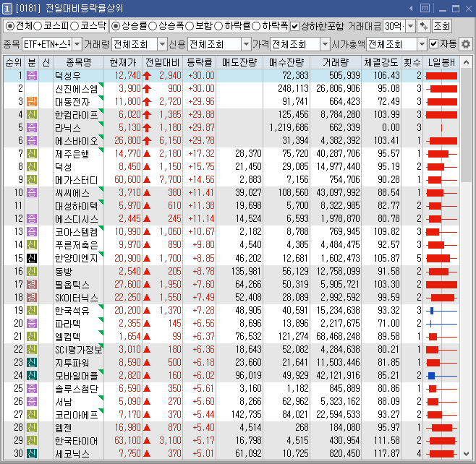Screen dimensions: 476x464
Task: Select stock name 동방
Action: [x=64, y=271]
